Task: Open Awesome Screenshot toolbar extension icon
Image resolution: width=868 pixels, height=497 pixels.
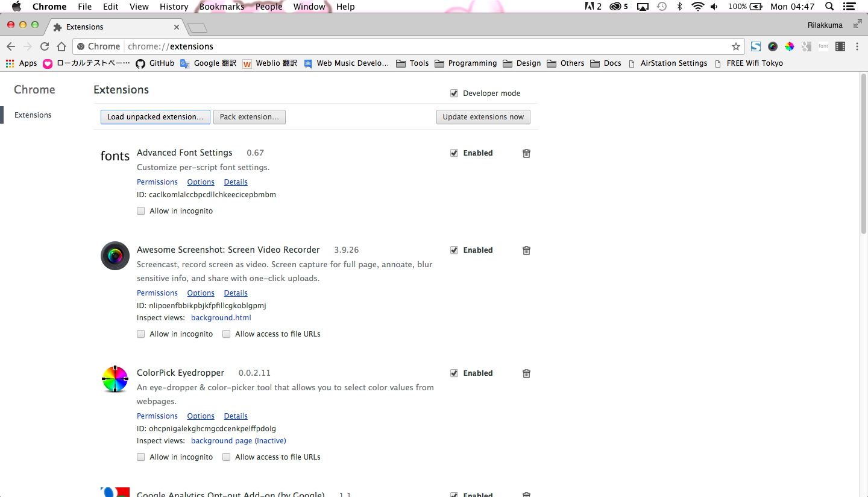Action: (x=773, y=46)
